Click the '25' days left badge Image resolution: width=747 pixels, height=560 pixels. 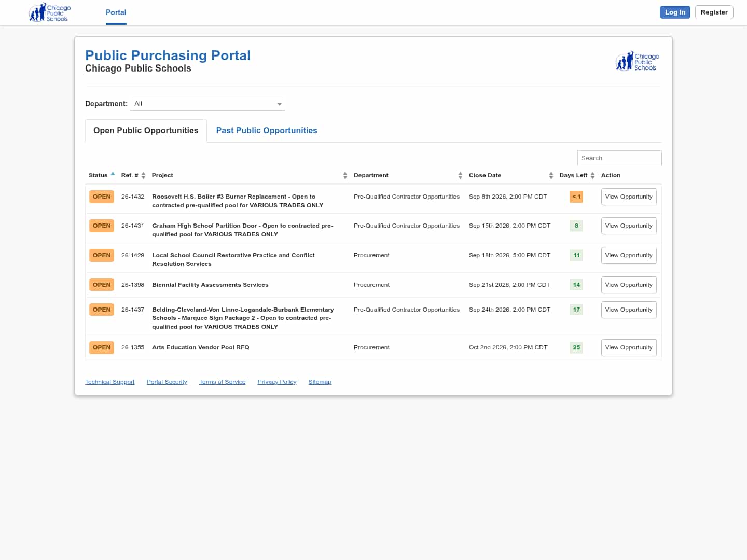tap(576, 348)
